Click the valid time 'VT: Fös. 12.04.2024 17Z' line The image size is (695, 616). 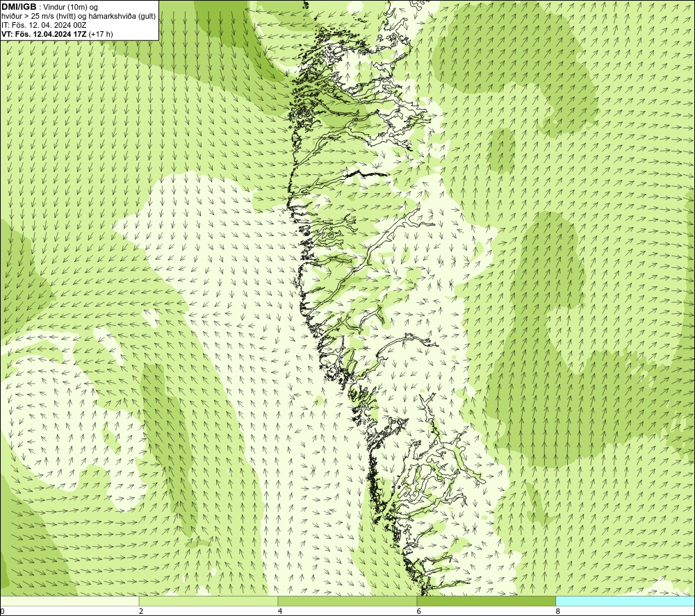point(44,34)
